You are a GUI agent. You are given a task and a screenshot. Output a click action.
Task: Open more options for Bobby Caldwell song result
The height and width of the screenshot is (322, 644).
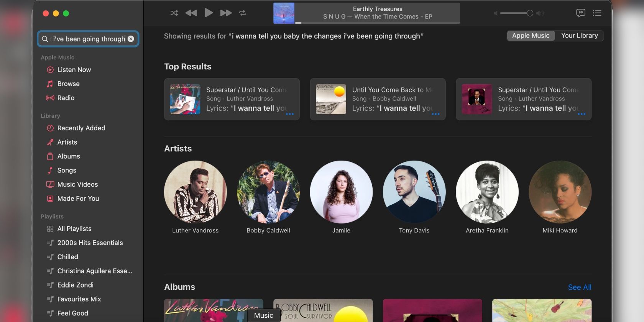[x=435, y=114]
